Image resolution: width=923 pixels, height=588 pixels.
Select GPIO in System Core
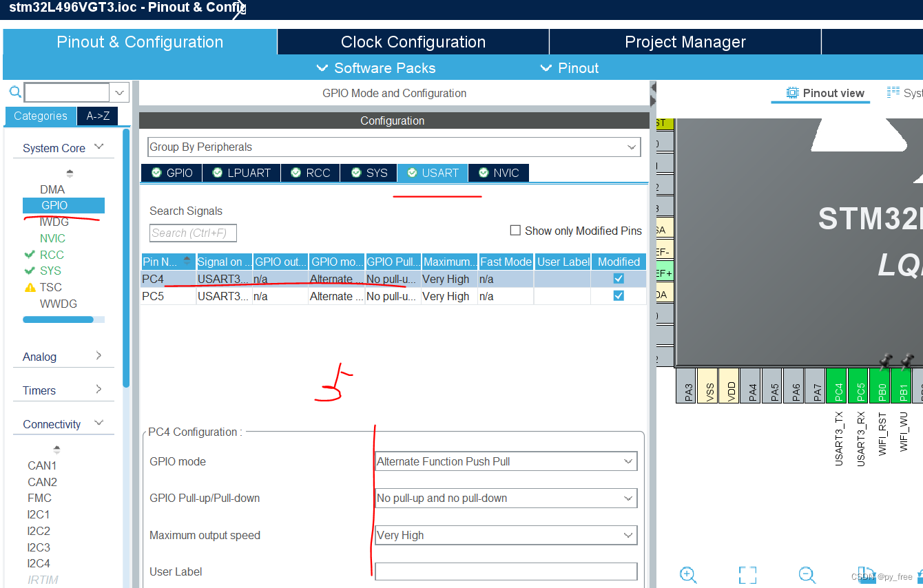click(63, 205)
